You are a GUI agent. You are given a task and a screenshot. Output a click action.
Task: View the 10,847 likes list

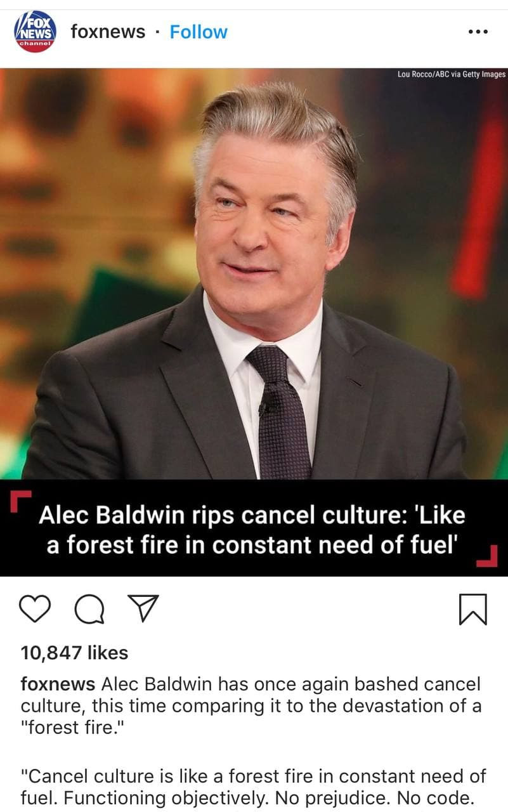click(x=74, y=653)
